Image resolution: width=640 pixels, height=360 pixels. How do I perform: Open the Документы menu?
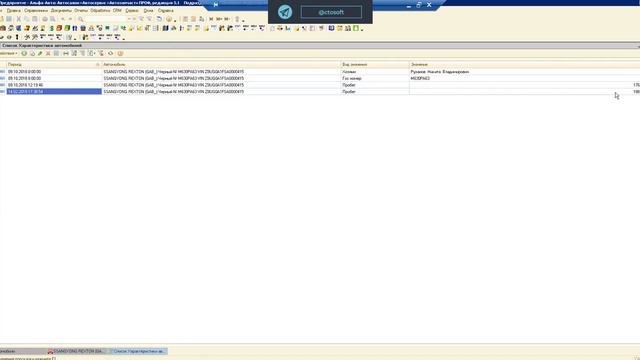click(61, 11)
